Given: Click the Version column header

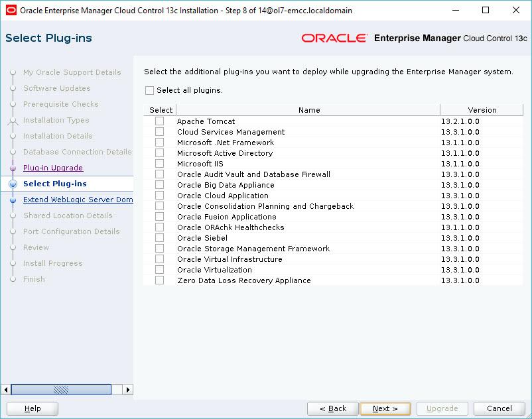Looking at the screenshot, I should click(482, 110).
